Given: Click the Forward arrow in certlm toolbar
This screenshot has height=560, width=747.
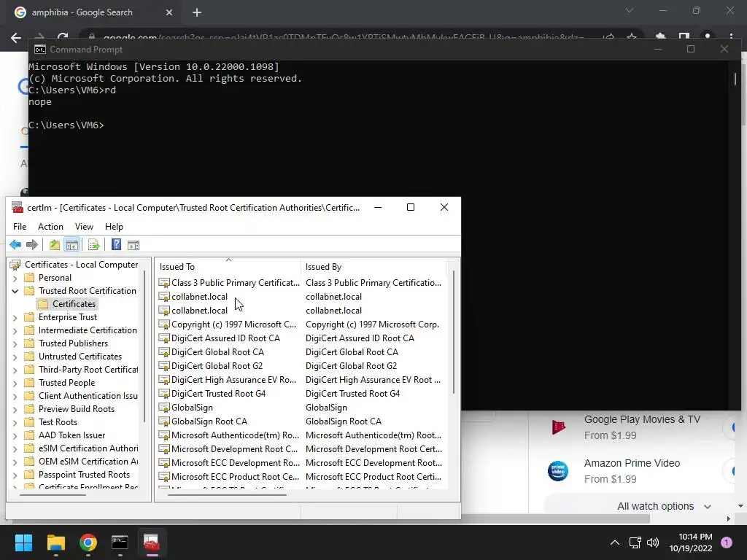Looking at the screenshot, I should [x=32, y=245].
